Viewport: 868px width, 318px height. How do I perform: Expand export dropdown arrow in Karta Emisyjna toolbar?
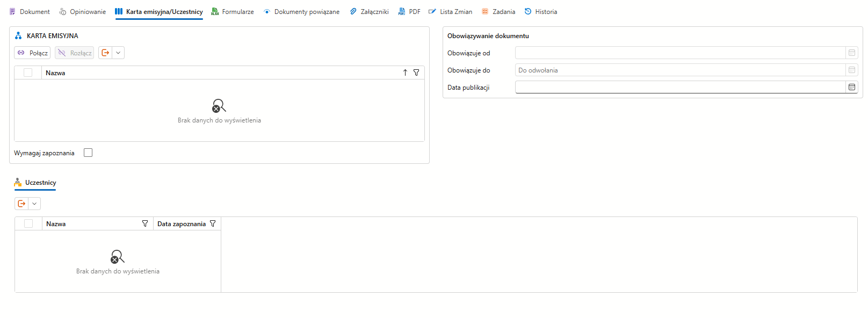click(118, 53)
